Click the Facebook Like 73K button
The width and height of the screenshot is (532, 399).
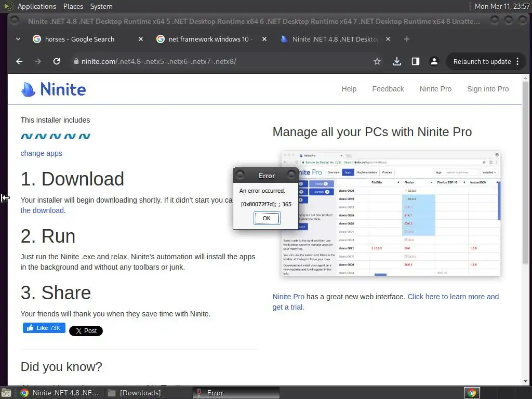(44, 328)
